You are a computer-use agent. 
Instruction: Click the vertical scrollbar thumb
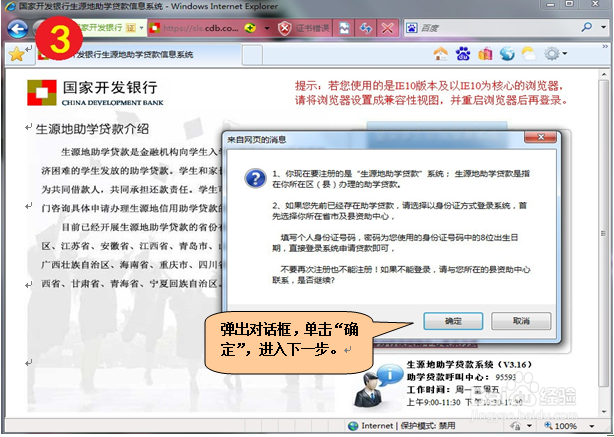pyautogui.click(x=604, y=233)
